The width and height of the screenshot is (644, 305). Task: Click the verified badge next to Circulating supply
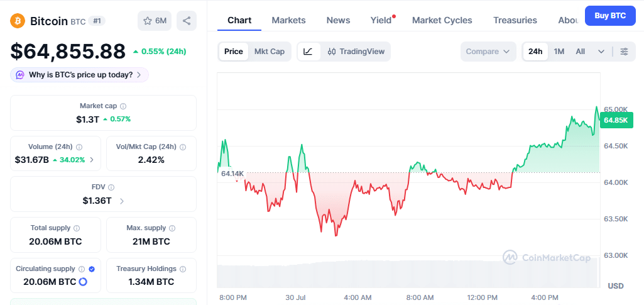point(92,269)
